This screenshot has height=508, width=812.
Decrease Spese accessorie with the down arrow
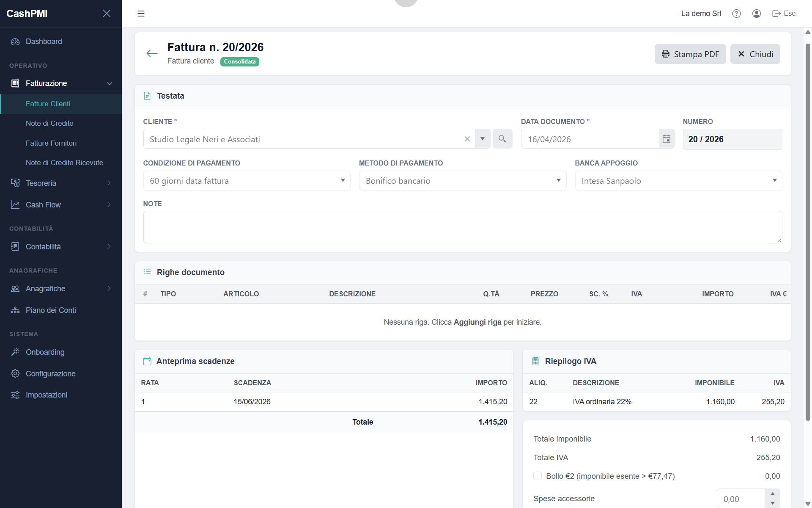[x=772, y=503]
